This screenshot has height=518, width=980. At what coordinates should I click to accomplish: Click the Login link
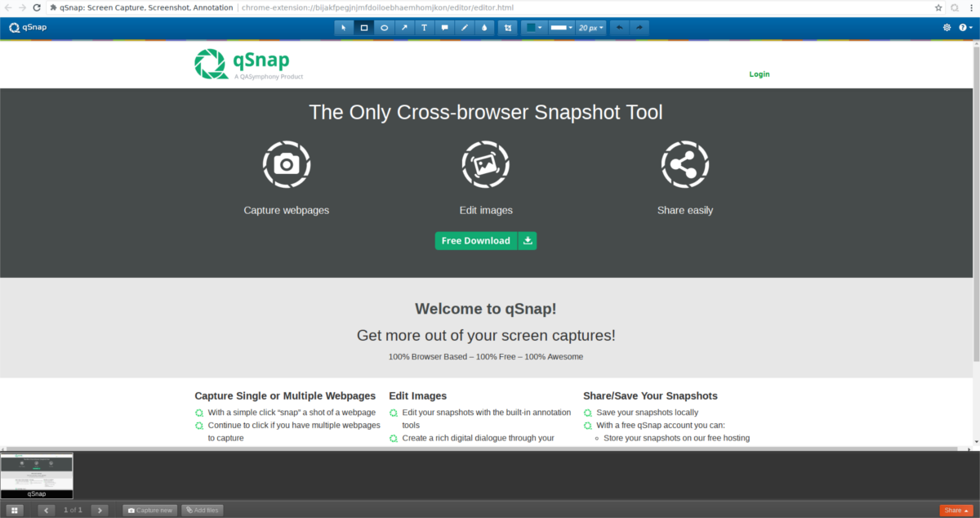[759, 74]
